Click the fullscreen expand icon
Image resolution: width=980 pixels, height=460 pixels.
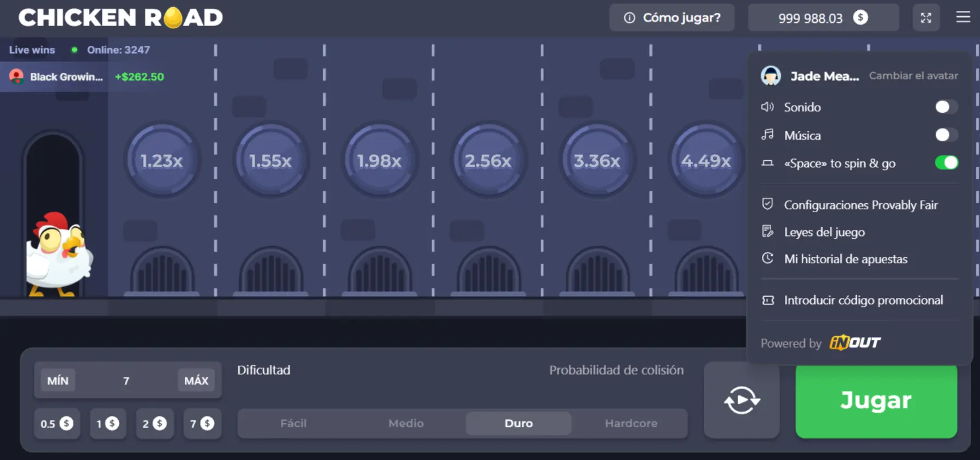click(925, 18)
